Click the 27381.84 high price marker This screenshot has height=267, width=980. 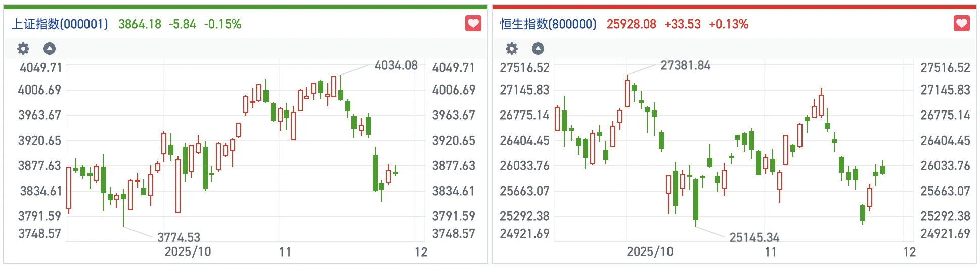685,65
